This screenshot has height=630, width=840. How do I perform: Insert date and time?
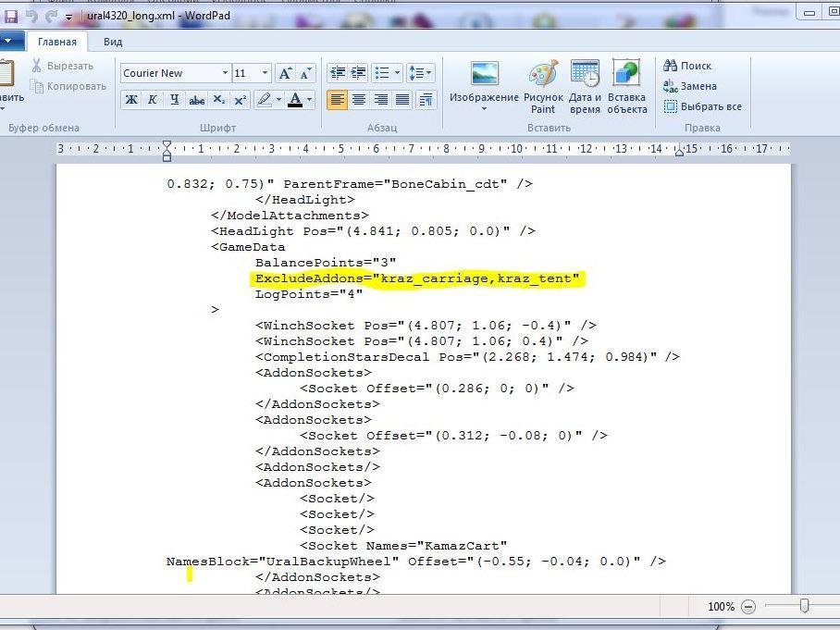pyautogui.click(x=585, y=88)
